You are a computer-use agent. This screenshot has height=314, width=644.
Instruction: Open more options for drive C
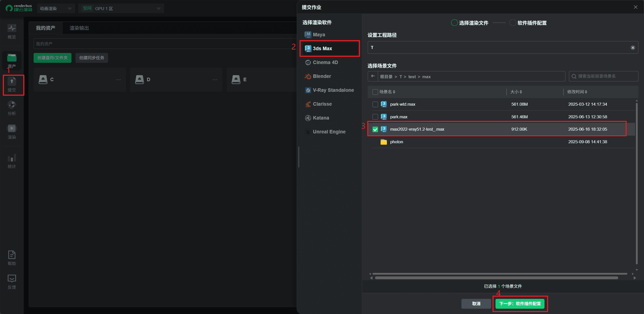click(x=118, y=80)
